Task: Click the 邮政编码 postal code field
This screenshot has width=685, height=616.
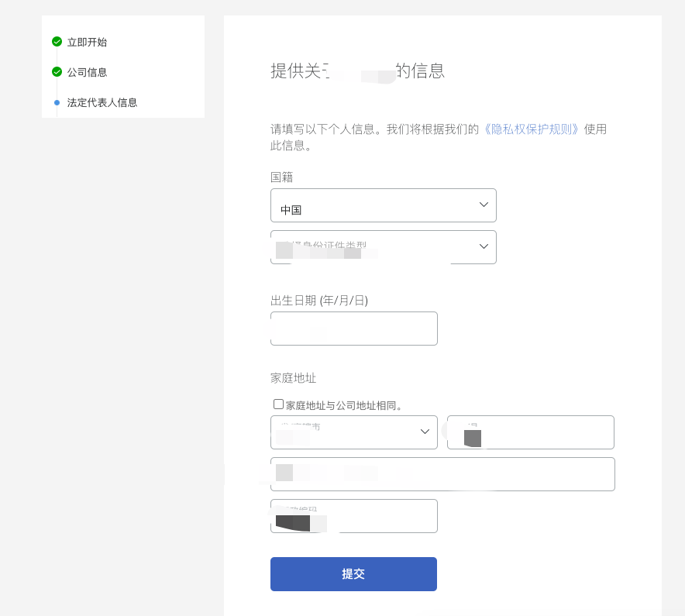Action: click(x=353, y=515)
